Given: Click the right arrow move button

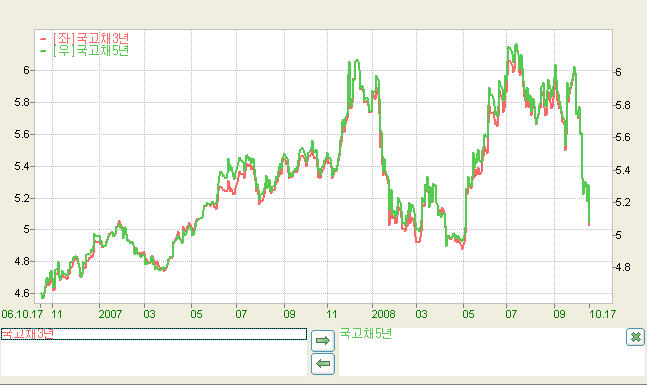Looking at the screenshot, I should tap(323, 340).
